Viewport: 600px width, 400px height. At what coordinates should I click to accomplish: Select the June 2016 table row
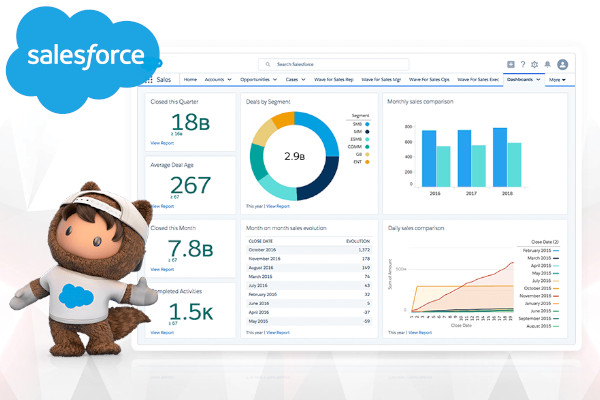click(309, 303)
